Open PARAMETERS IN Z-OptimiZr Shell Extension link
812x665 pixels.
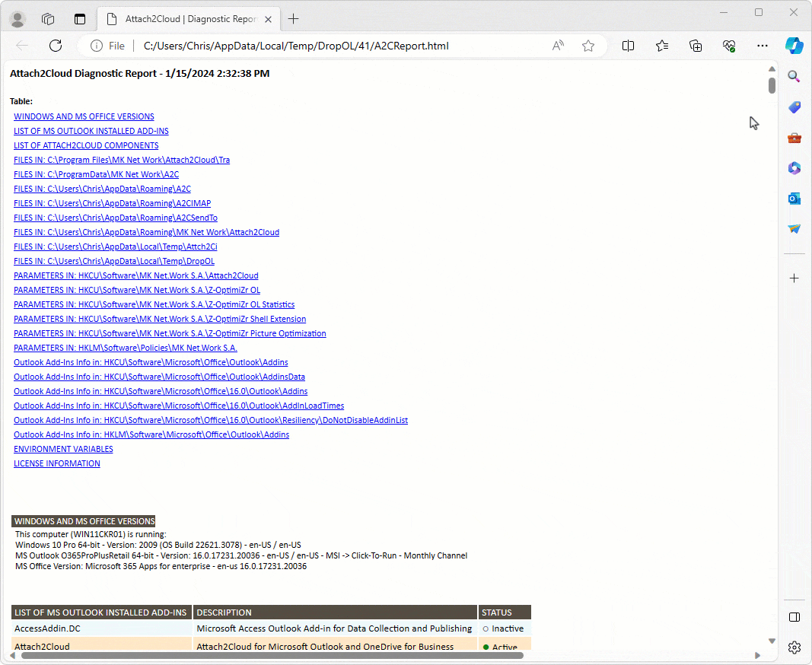pos(160,320)
